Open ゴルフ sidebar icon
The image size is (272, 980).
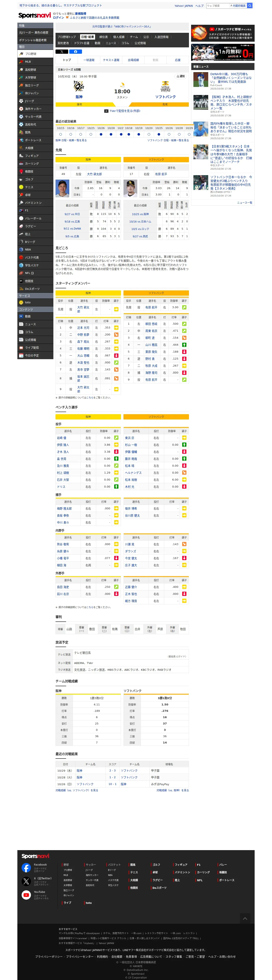[x=21, y=179]
